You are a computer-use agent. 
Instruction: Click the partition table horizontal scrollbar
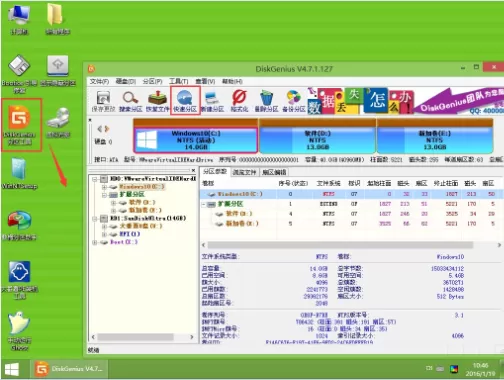(x=340, y=245)
